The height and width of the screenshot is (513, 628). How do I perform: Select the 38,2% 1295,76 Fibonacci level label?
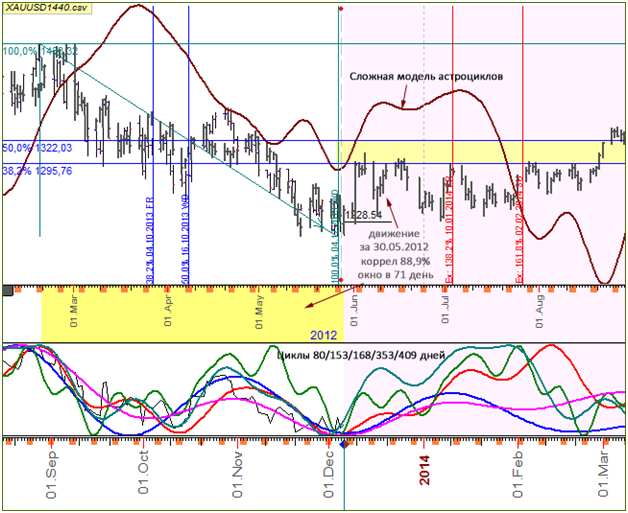coord(38,170)
